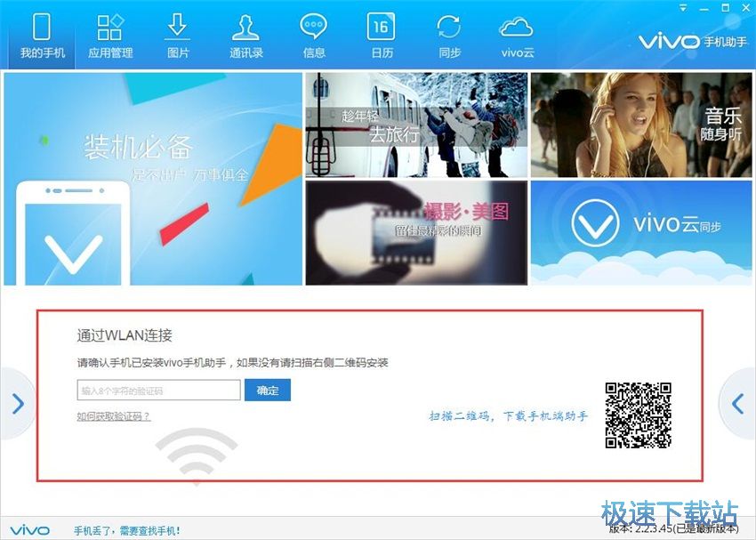Viewport: 756px width, 540px height.
Task: Select the 同步 sync icon
Action: point(449,36)
